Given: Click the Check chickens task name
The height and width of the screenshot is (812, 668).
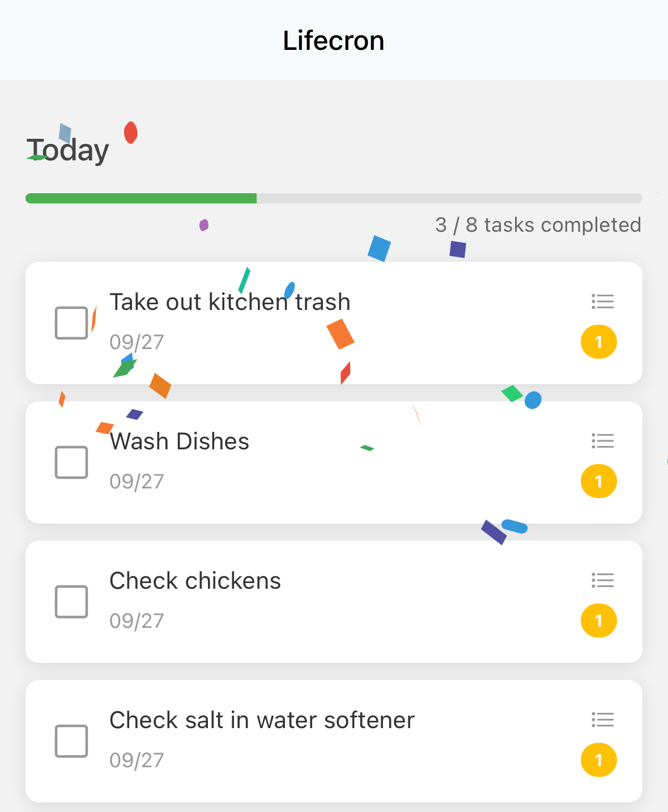Looking at the screenshot, I should [195, 581].
